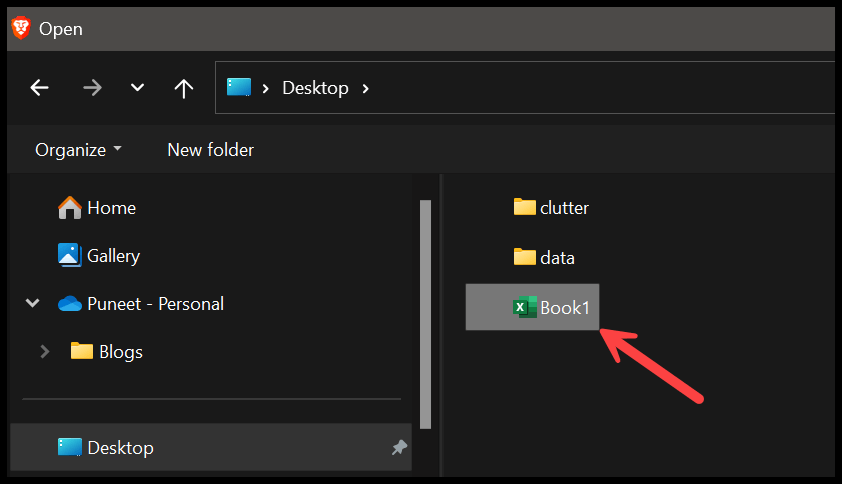Create a New folder
Screen dimensions: 842x484
[210, 150]
